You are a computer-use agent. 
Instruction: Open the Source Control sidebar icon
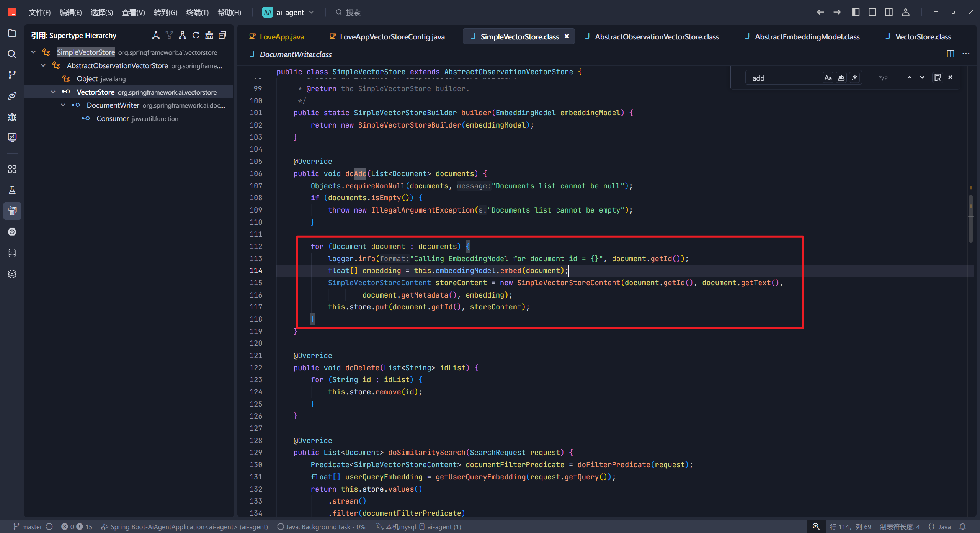(12, 75)
